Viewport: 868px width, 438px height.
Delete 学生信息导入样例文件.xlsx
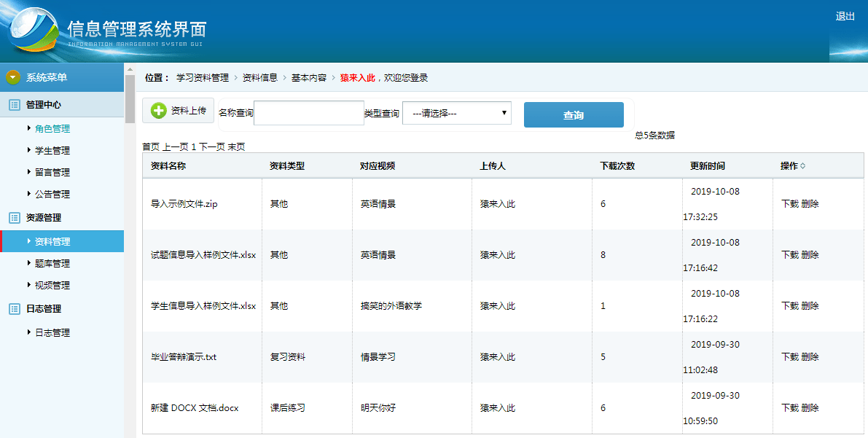pyautogui.click(x=810, y=305)
